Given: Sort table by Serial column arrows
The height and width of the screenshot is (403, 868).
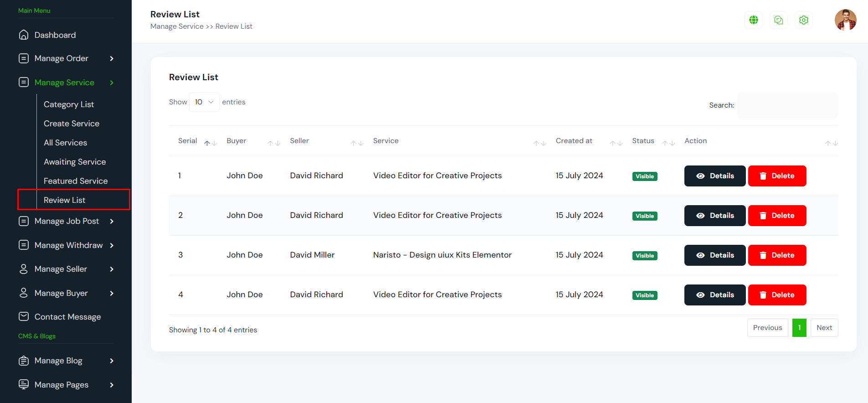Looking at the screenshot, I should click(x=211, y=143).
